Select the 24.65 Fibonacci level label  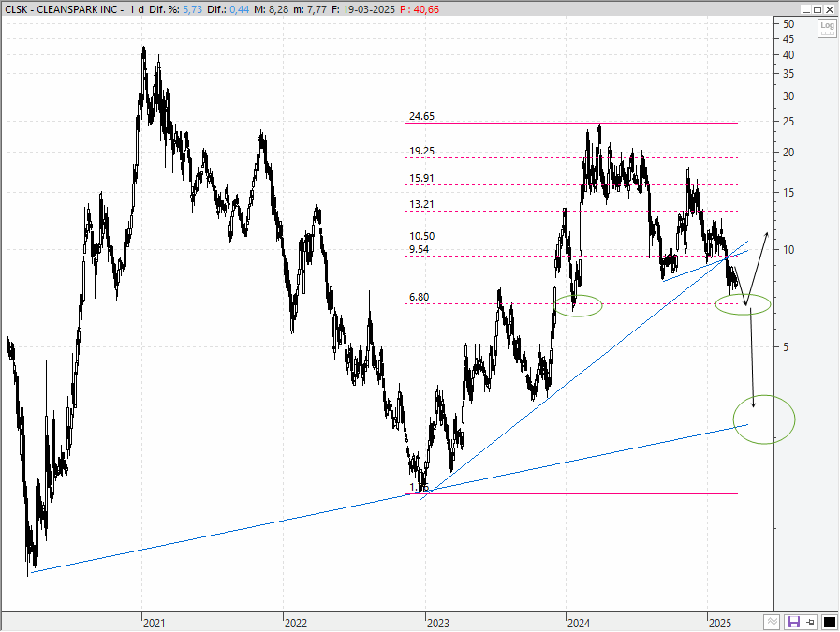pyautogui.click(x=421, y=116)
